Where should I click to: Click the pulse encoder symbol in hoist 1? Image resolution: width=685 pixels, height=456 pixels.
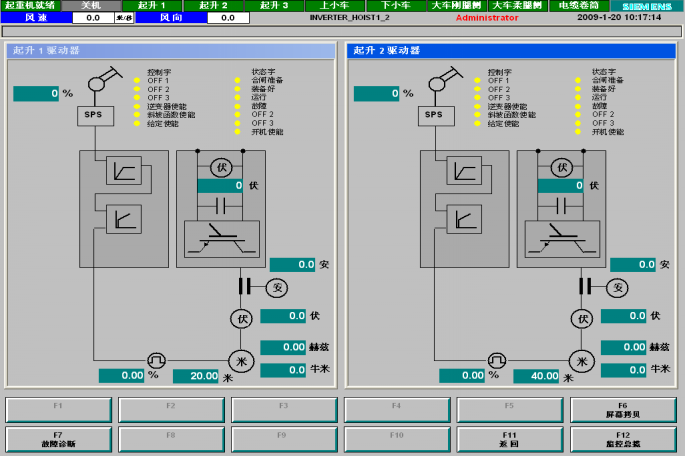pos(156,360)
